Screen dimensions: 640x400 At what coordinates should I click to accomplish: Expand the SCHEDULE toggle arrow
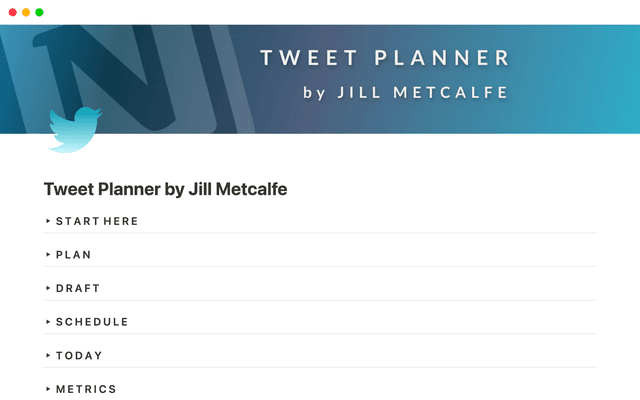(48, 322)
